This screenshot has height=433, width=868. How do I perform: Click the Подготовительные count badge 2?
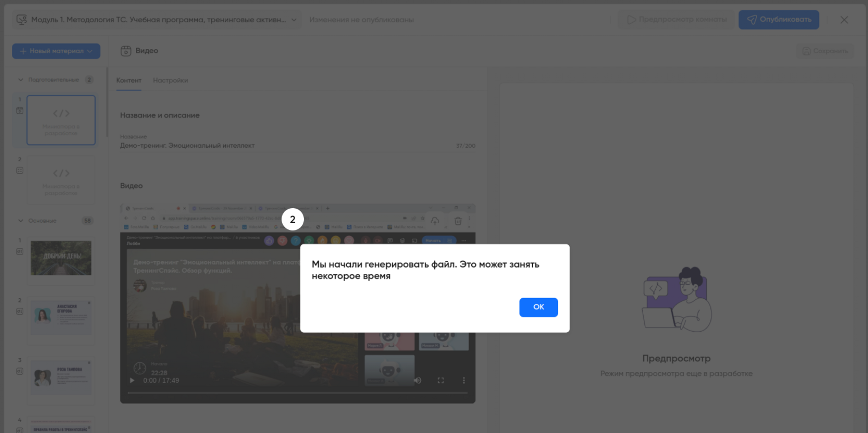(89, 80)
